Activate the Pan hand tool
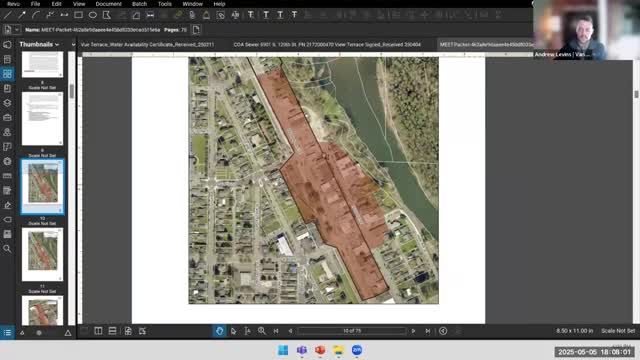This screenshot has width=640, height=360. [220, 331]
